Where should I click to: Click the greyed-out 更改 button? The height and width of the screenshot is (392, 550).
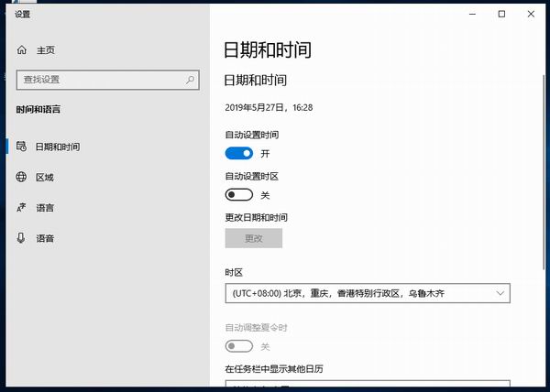coord(254,238)
